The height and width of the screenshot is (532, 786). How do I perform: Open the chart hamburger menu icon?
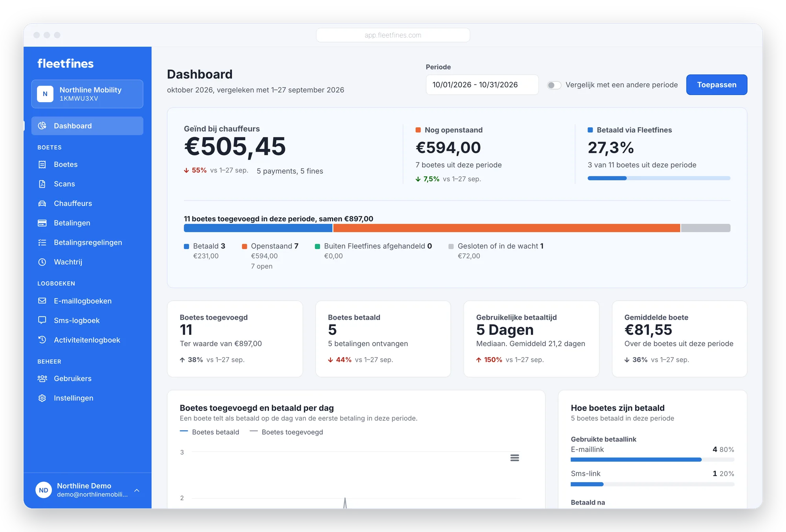tap(514, 458)
